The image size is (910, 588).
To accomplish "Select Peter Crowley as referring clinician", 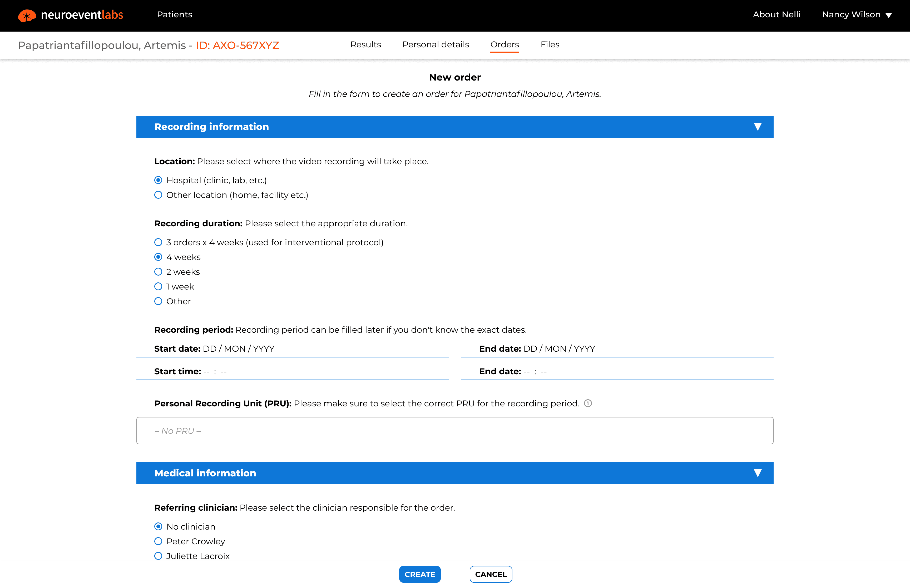I will coord(158,541).
